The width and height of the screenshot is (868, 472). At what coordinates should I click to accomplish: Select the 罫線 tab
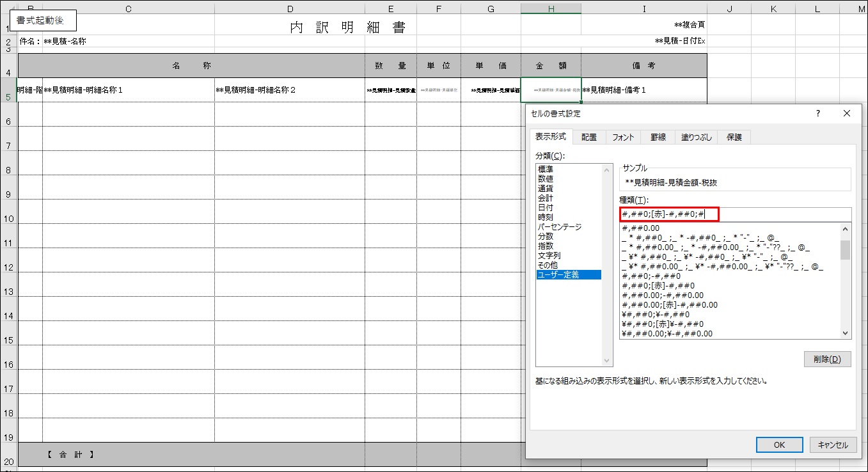(x=658, y=137)
